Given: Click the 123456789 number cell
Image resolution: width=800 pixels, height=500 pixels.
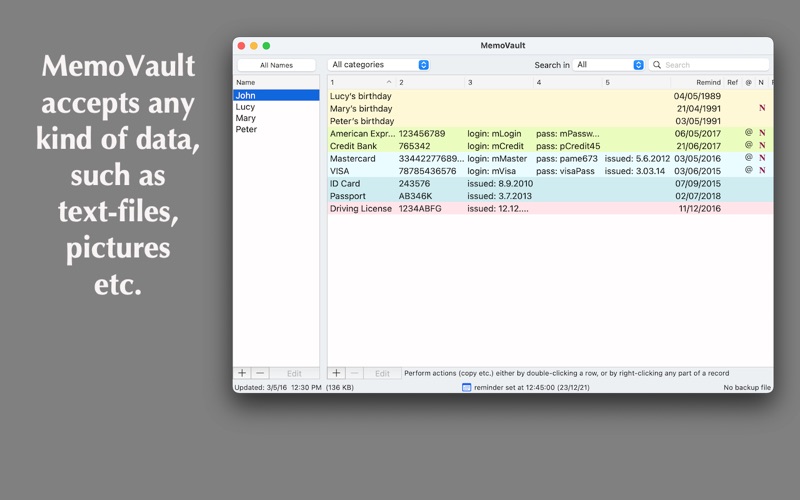Looking at the screenshot, I should (x=422, y=133).
